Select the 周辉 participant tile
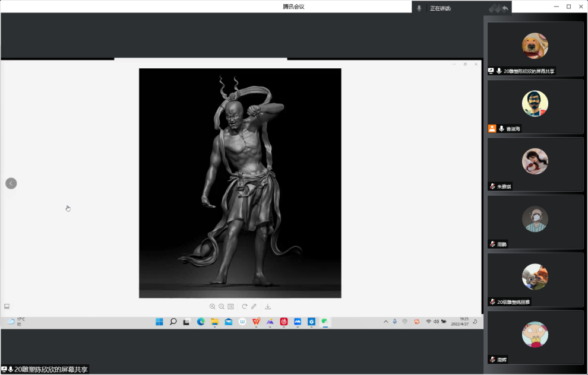The height and width of the screenshot is (375, 588). (x=535, y=336)
